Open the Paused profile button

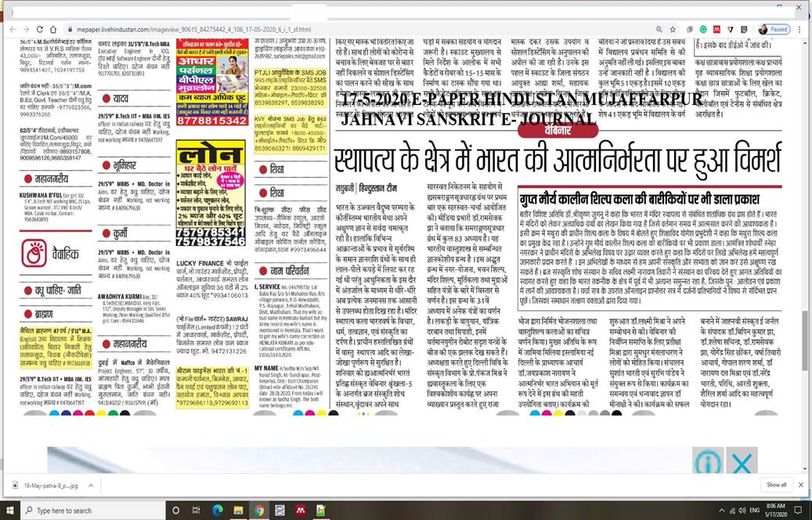[774, 30]
